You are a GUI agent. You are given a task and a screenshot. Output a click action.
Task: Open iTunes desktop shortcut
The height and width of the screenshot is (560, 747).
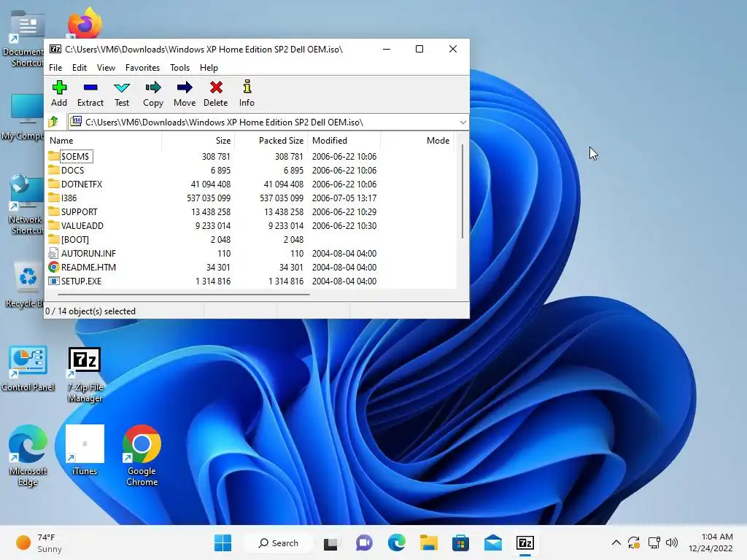pos(85,450)
